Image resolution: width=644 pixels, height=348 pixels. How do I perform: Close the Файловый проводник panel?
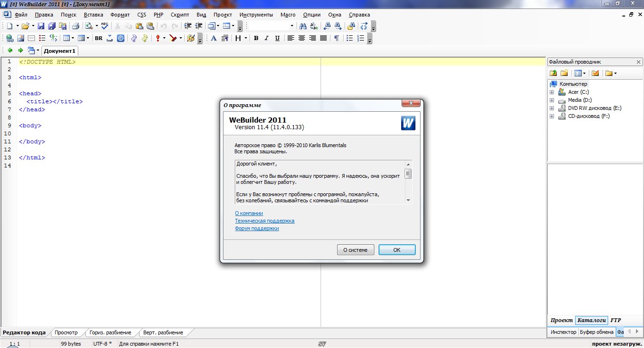pyautogui.click(x=639, y=62)
